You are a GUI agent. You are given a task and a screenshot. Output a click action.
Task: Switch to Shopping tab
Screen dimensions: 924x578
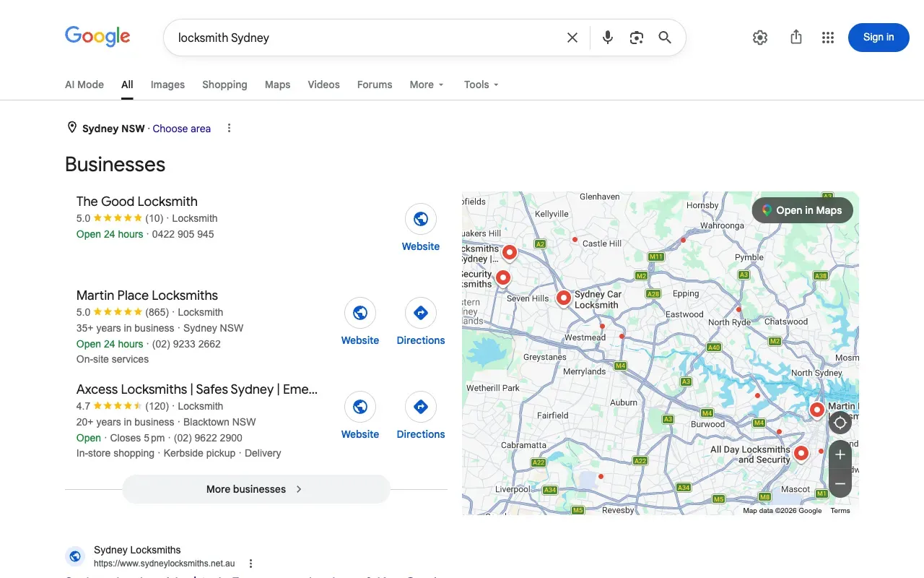[x=225, y=85]
